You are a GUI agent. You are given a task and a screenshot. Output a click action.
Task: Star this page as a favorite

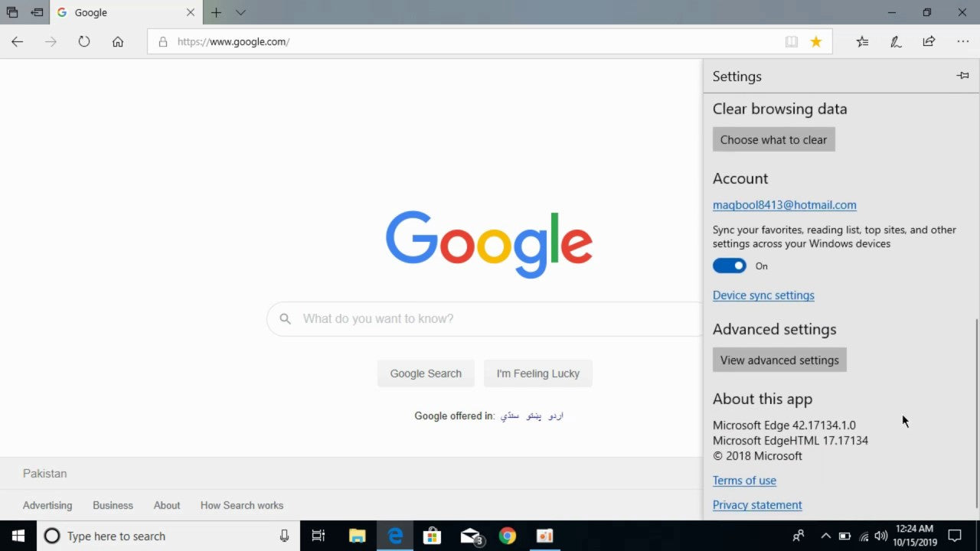coord(816,42)
